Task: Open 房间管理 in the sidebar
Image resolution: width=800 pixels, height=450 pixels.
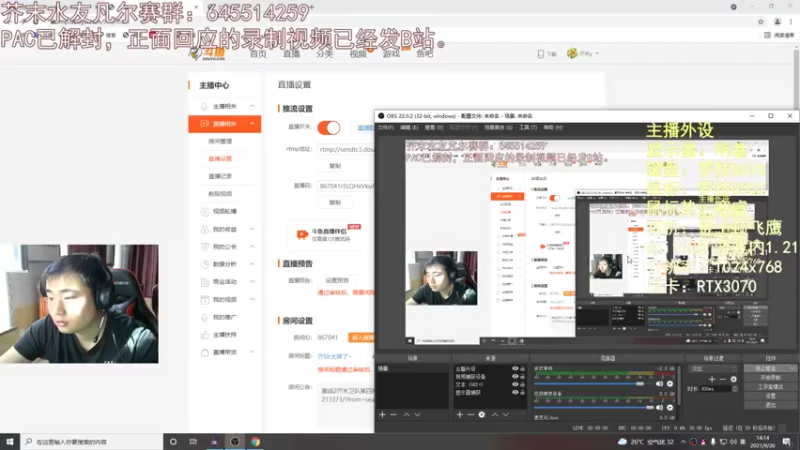Action: click(x=220, y=141)
